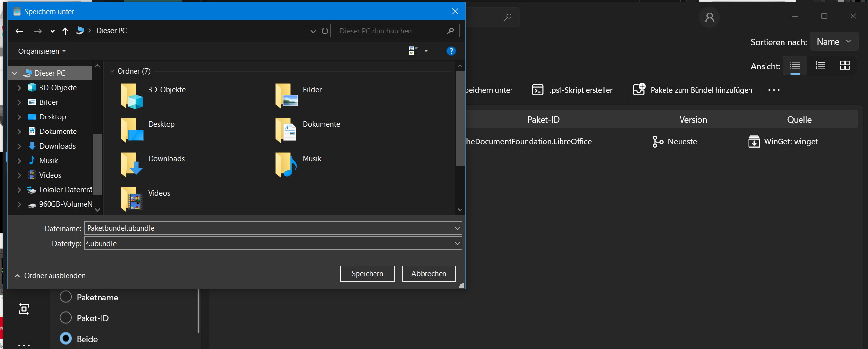The height and width of the screenshot is (349, 868).
Task: Sort by the Version column header
Action: tap(693, 120)
